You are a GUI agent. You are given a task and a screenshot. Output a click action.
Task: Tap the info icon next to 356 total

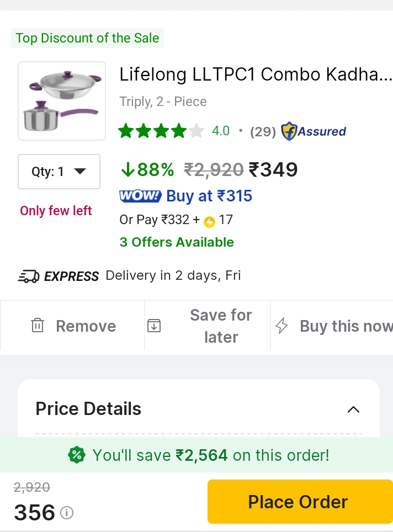(67, 513)
